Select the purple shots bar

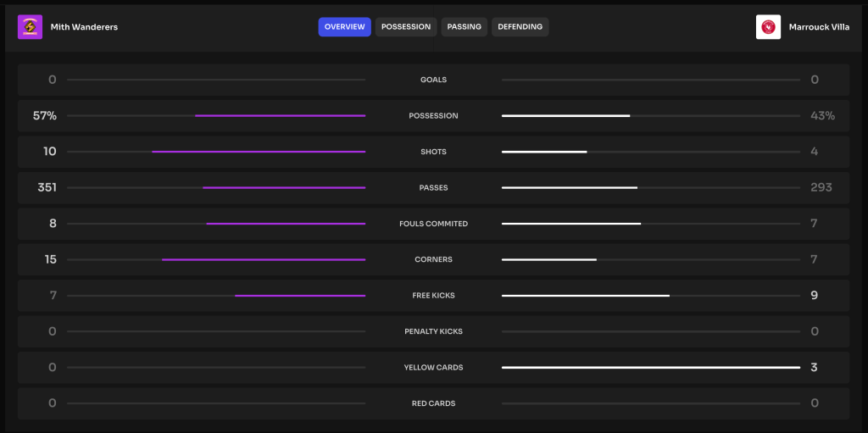tap(259, 152)
